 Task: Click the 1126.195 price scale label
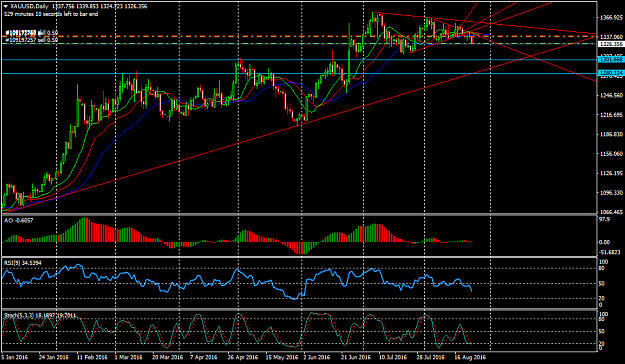click(611, 173)
